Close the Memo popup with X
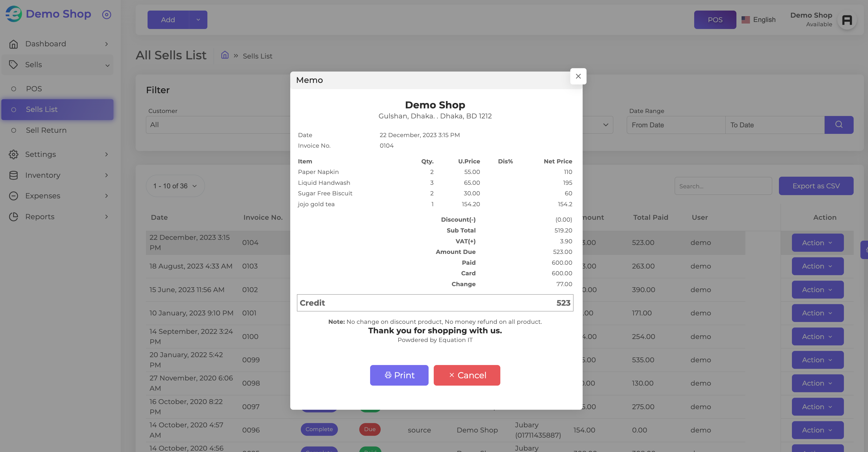The image size is (868, 452). (x=578, y=76)
